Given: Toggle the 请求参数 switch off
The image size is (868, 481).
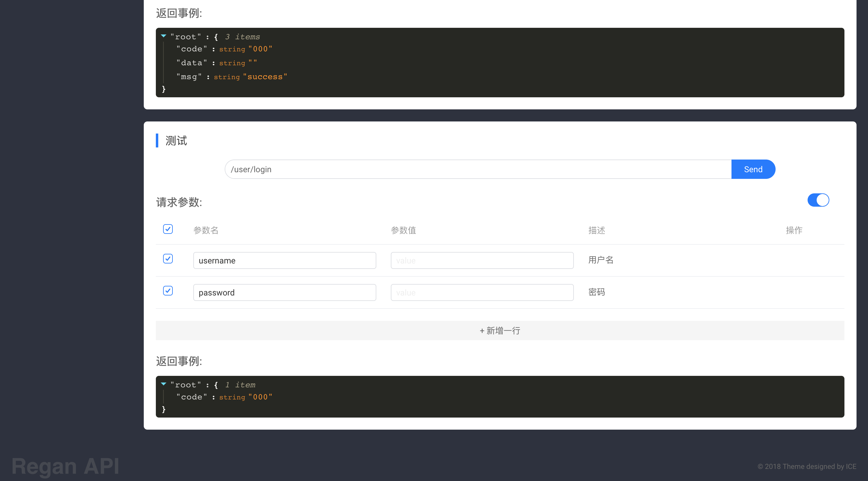Looking at the screenshot, I should click(x=818, y=200).
